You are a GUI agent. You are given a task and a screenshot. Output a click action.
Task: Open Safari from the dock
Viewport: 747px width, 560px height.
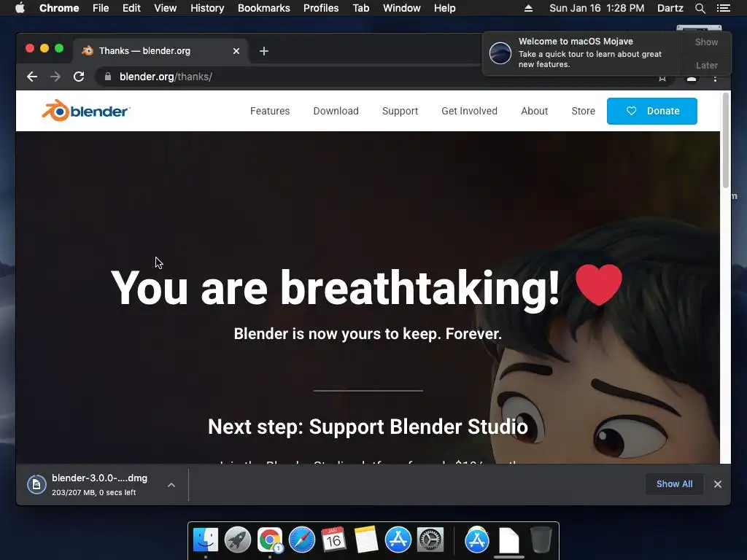[301, 540]
